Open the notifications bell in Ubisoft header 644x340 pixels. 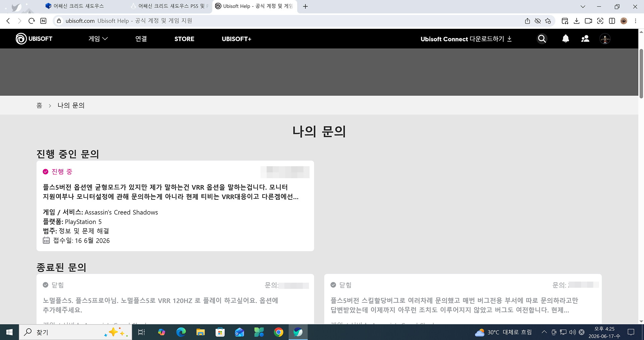pyautogui.click(x=566, y=39)
